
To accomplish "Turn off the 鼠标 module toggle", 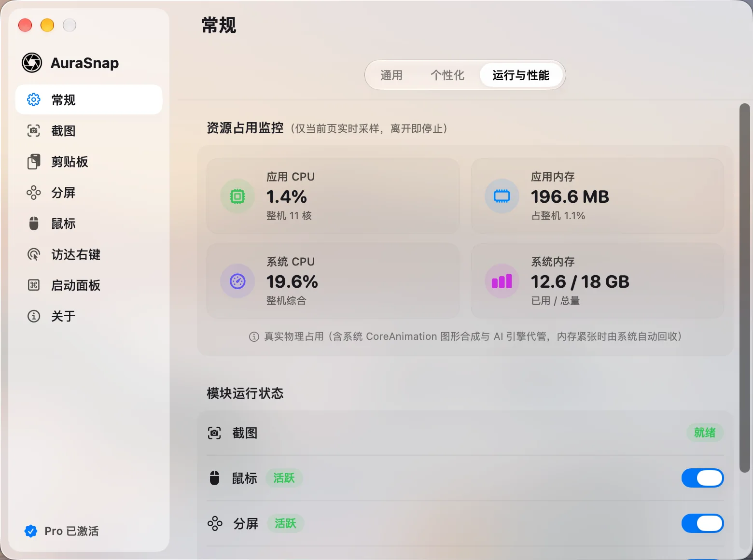I will tap(702, 478).
